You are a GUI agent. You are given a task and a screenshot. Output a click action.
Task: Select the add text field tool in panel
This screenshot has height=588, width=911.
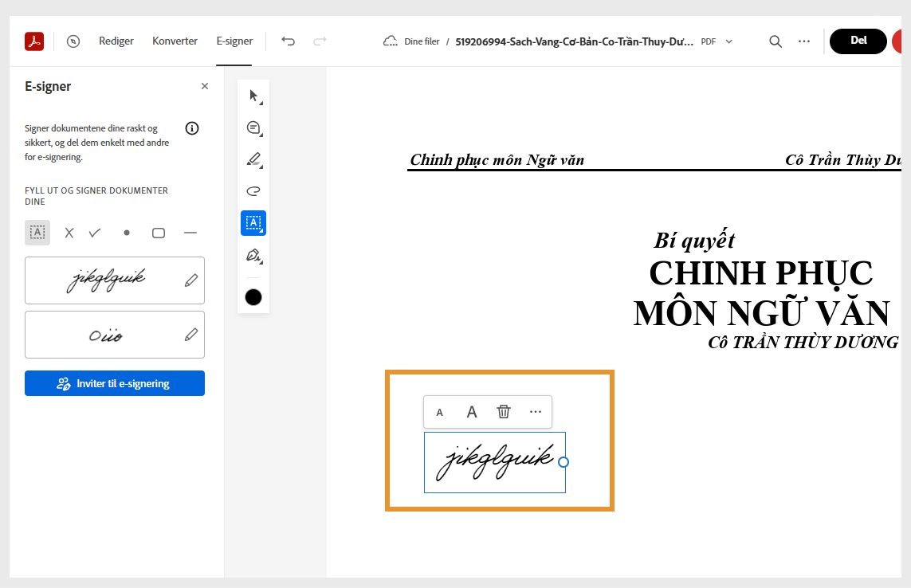[37, 233]
